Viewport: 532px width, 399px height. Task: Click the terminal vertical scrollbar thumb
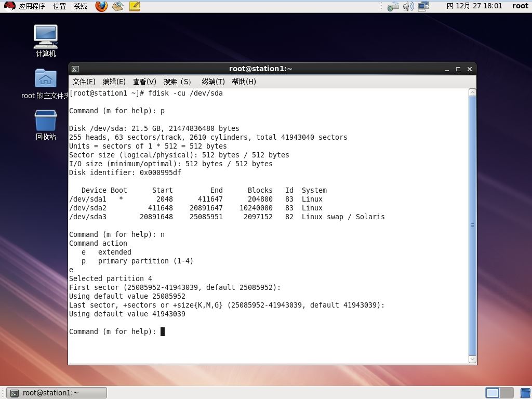472,225
